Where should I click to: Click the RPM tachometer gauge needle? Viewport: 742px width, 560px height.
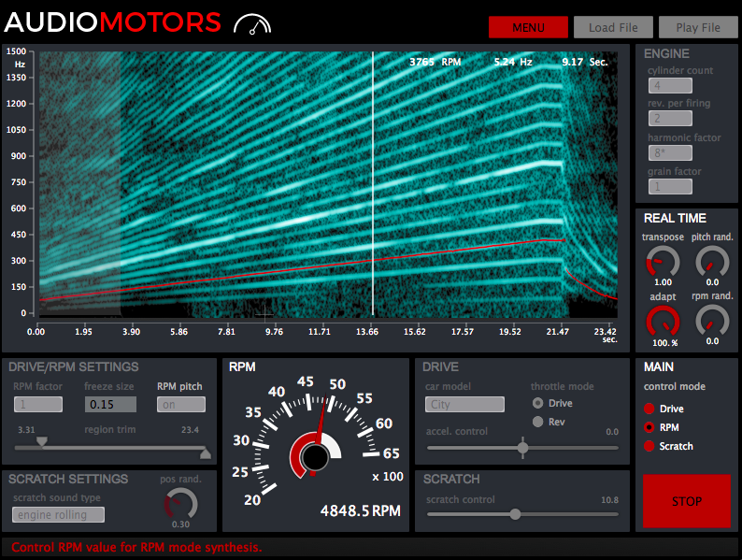pyautogui.click(x=321, y=421)
